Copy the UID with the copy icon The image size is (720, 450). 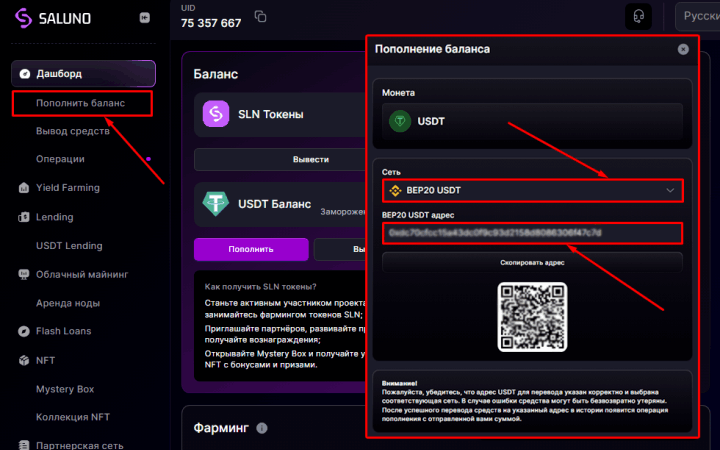[x=260, y=17]
